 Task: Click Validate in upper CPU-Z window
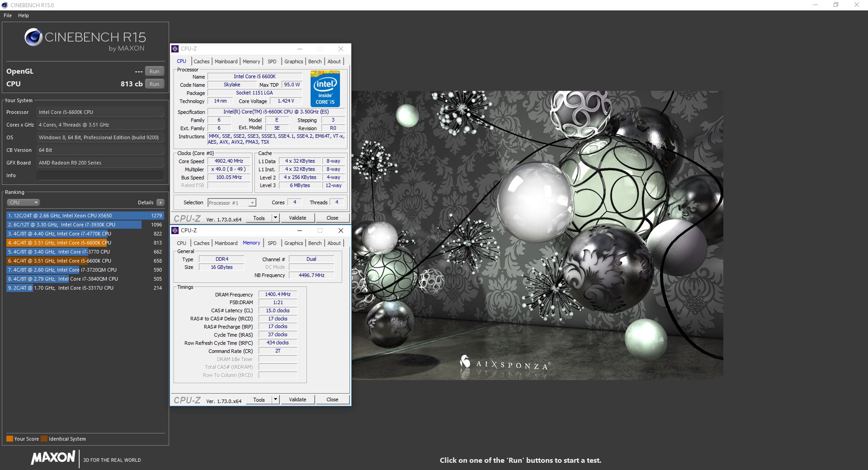tap(297, 218)
